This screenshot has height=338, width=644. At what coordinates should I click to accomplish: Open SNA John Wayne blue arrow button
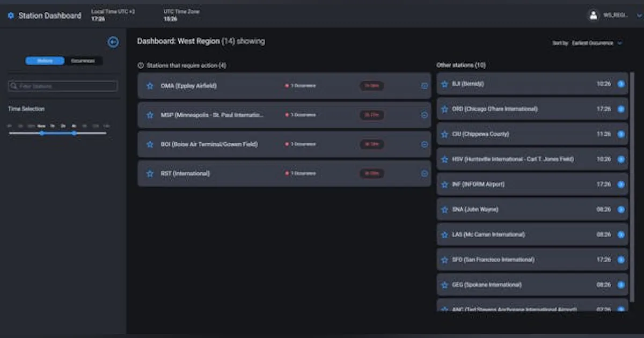[621, 210]
